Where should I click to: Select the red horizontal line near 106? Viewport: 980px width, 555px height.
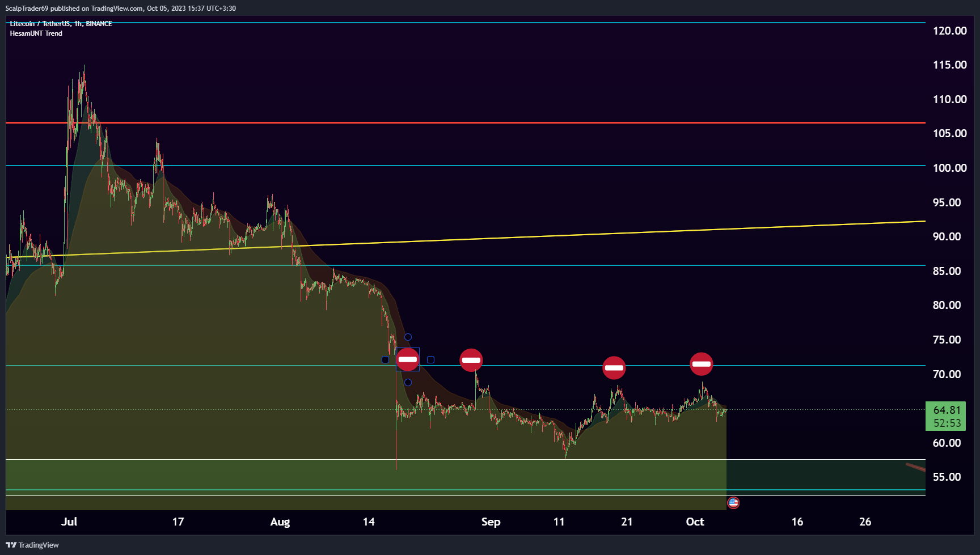pyautogui.click(x=465, y=122)
